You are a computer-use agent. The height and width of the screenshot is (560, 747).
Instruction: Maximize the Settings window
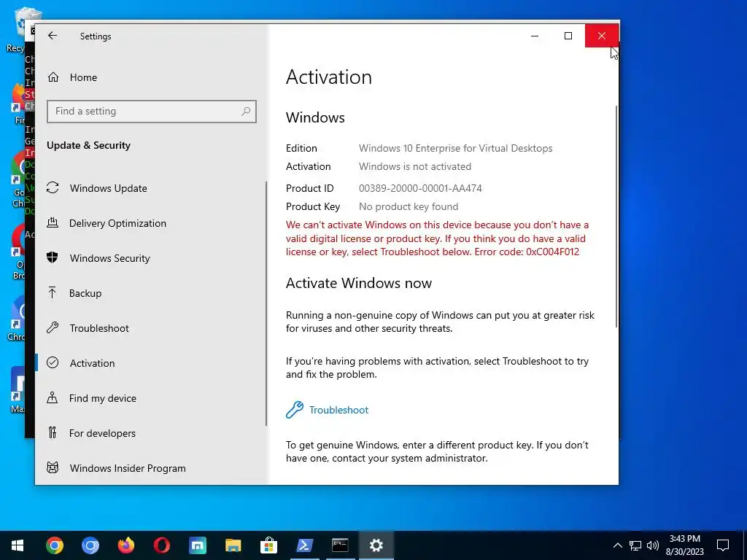pos(568,36)
